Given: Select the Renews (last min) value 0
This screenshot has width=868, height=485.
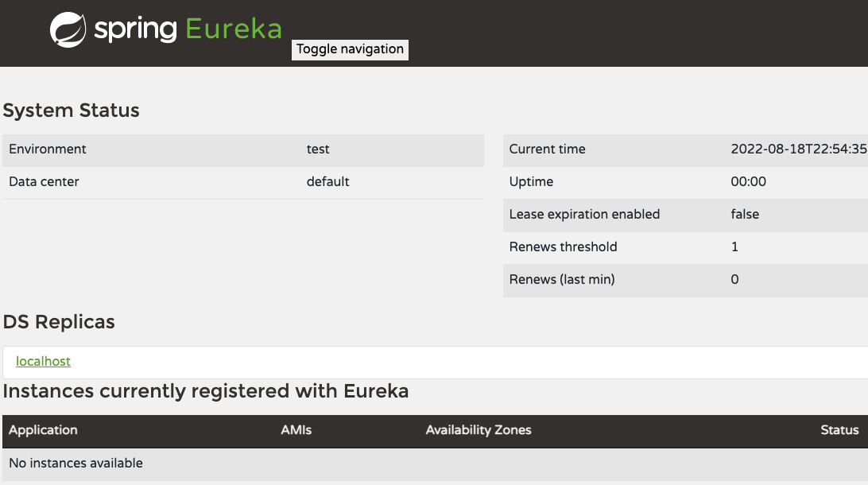Looking at the screenshot, I should click(734, 280).
